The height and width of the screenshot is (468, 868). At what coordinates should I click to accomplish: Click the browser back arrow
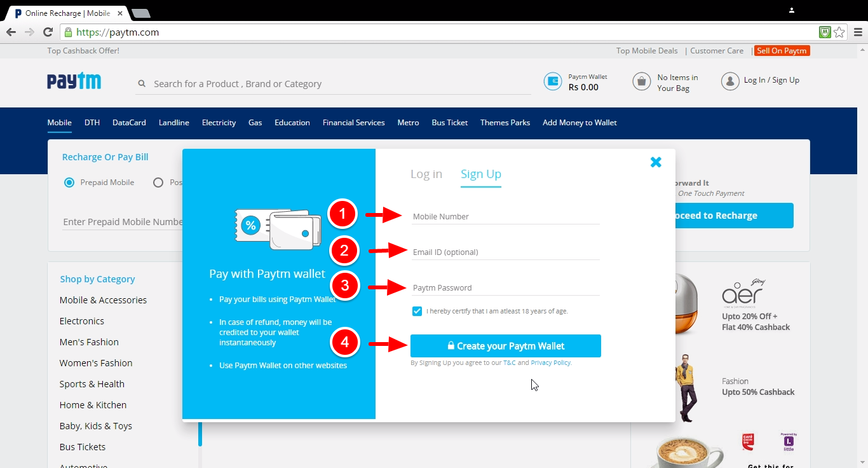pos(11,32)
